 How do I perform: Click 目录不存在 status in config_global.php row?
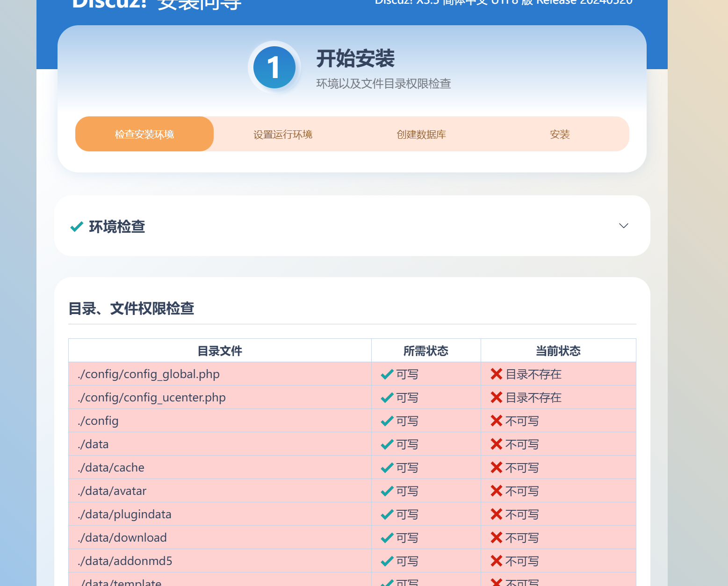pos(533,374)
